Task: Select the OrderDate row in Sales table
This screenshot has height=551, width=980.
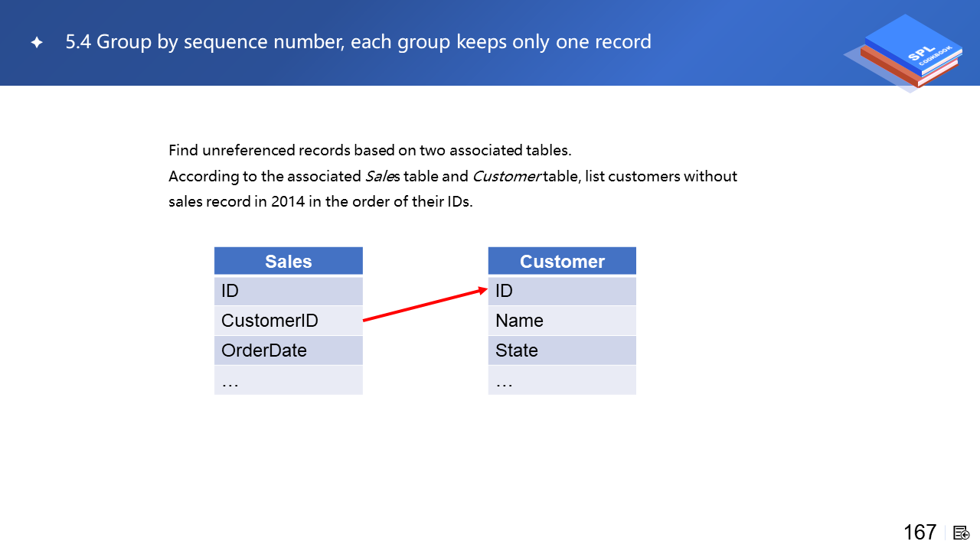Action: (288, 350)
